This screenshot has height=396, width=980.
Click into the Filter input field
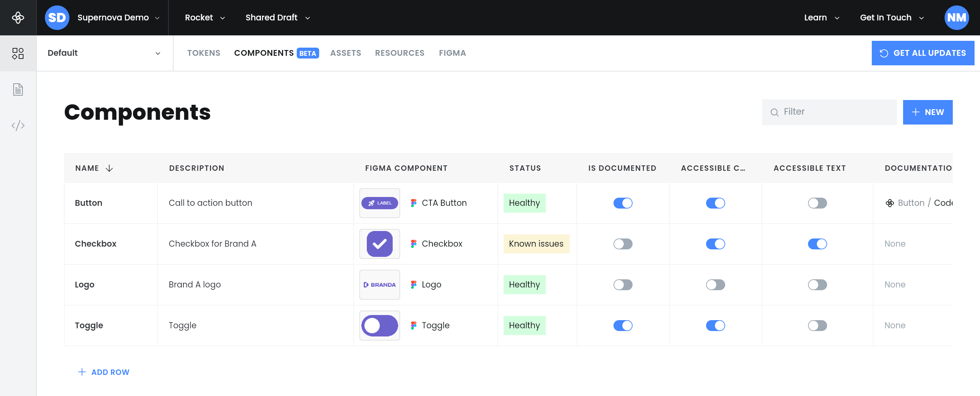829,112
